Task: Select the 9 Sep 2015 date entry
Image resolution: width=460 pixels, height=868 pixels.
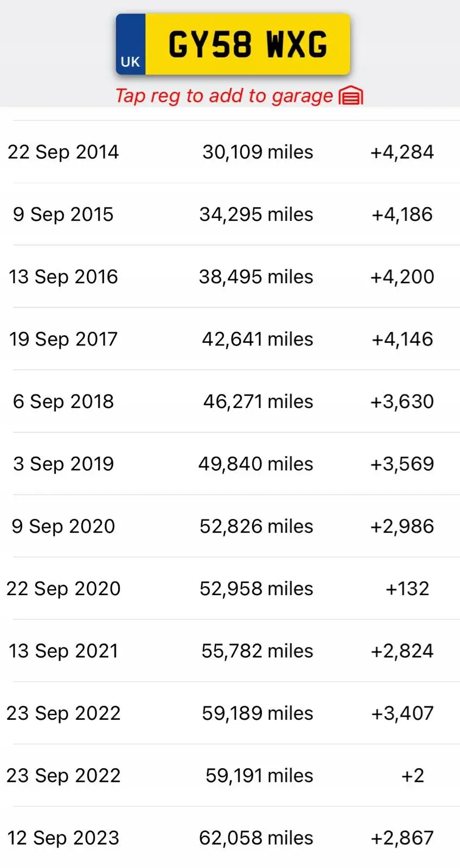Action: point(63,214)
